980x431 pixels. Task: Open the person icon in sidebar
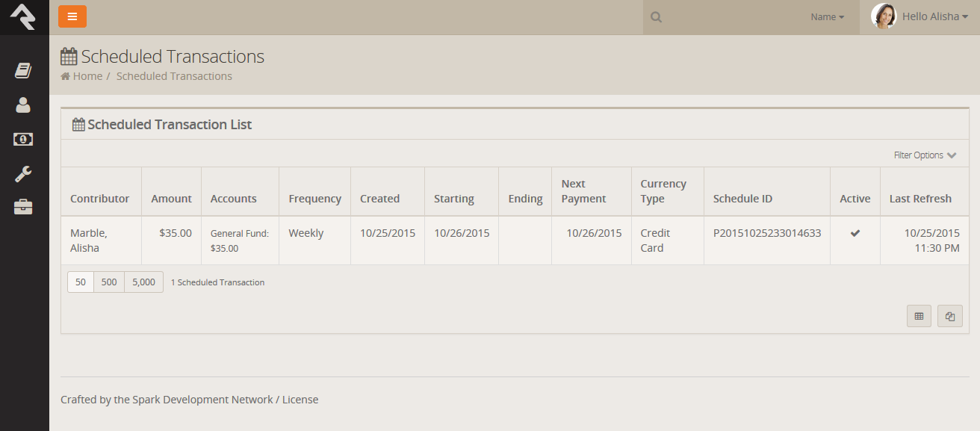(x=23, y=105)
